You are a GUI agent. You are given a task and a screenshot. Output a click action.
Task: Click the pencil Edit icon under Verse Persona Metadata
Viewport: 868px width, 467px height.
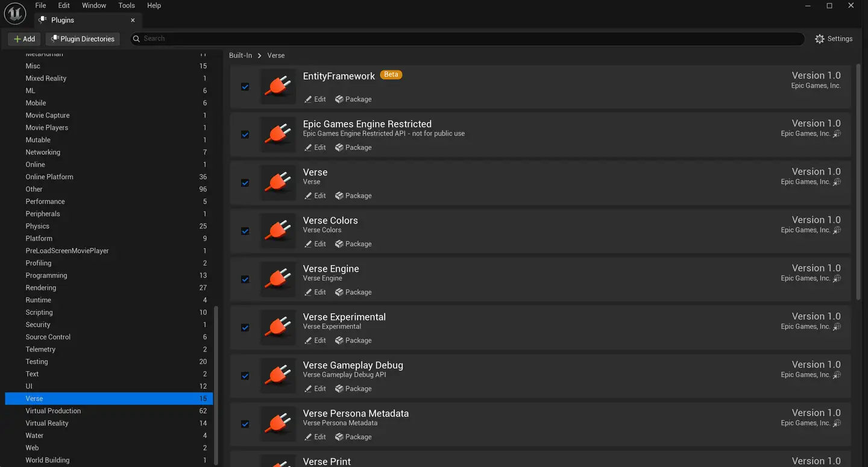308,437
